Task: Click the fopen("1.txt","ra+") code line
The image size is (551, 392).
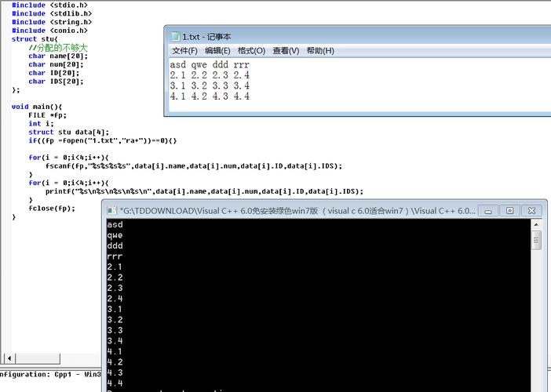Action: (103, 140)
